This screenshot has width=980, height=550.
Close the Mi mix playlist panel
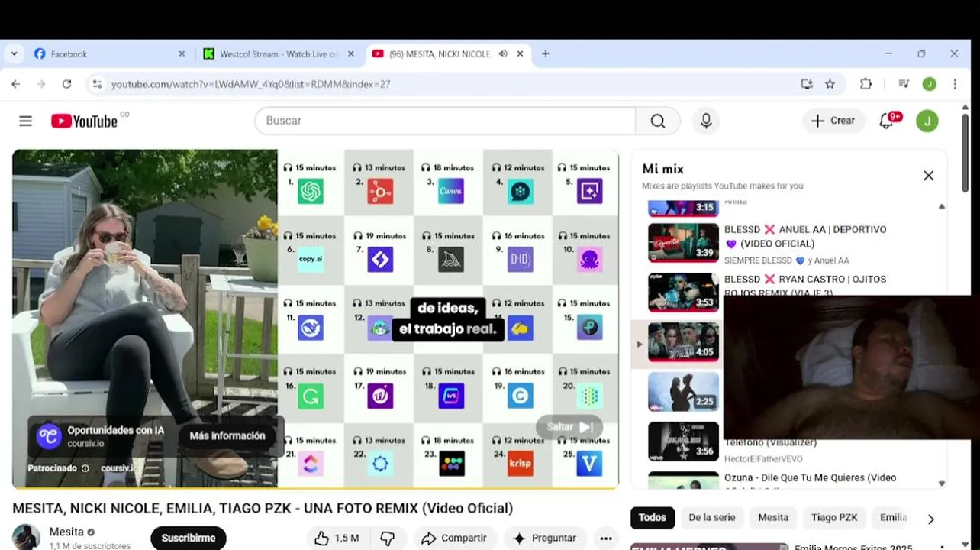point(928,176)
